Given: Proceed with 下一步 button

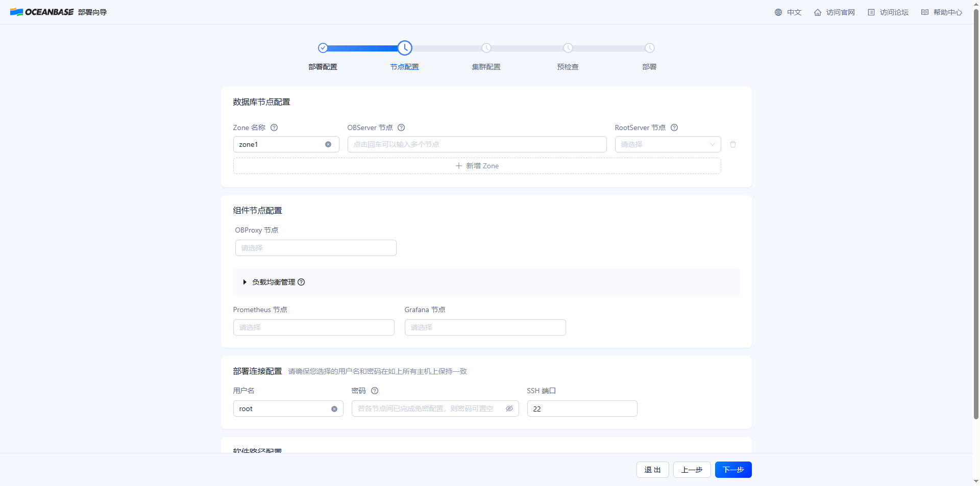Looking at the screenshot, I should click(x=733, y=470).
